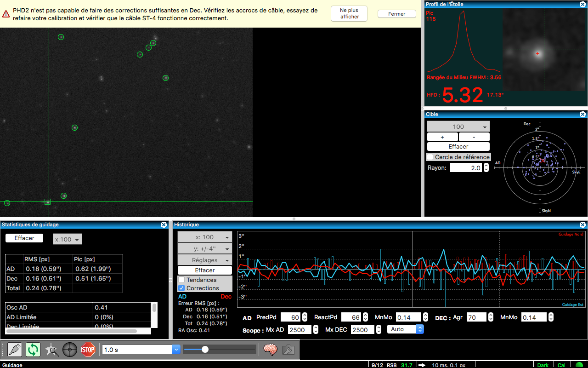Image resolution: width=588 pixels, height=368 pixels.
Task: Open the Réglages dropdown menu
Action: 205,260
